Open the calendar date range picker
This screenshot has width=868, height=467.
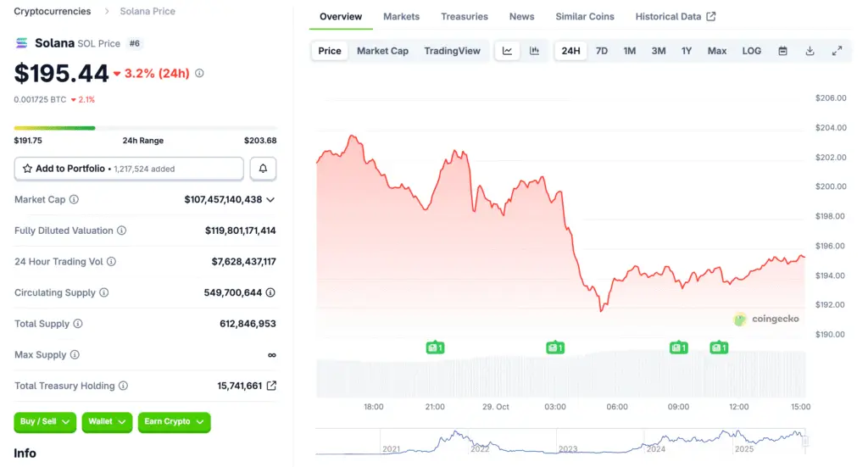pyautogui.click(x=783, y=51)
